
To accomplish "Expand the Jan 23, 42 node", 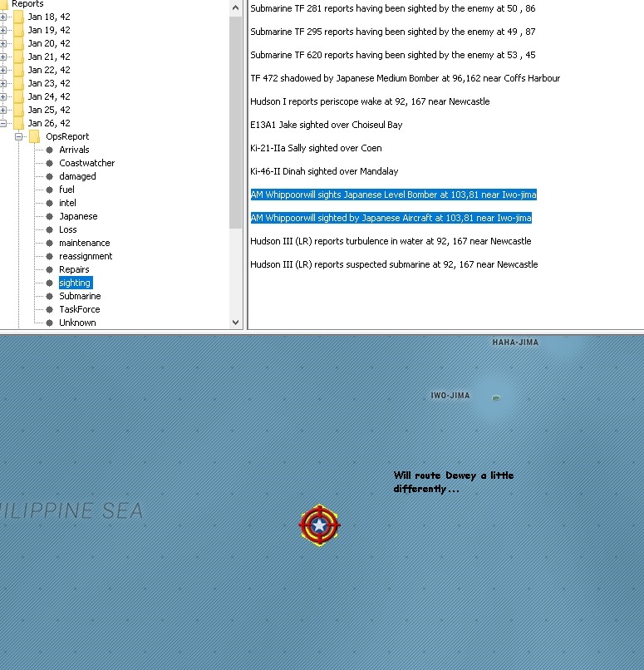I will [3, 83].
